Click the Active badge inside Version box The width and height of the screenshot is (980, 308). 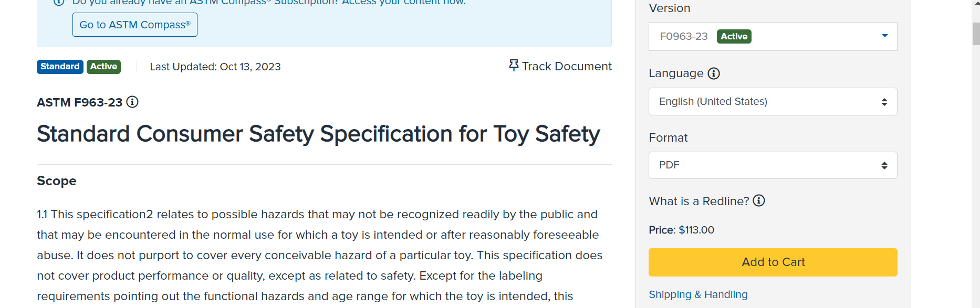tap(734, 36)
